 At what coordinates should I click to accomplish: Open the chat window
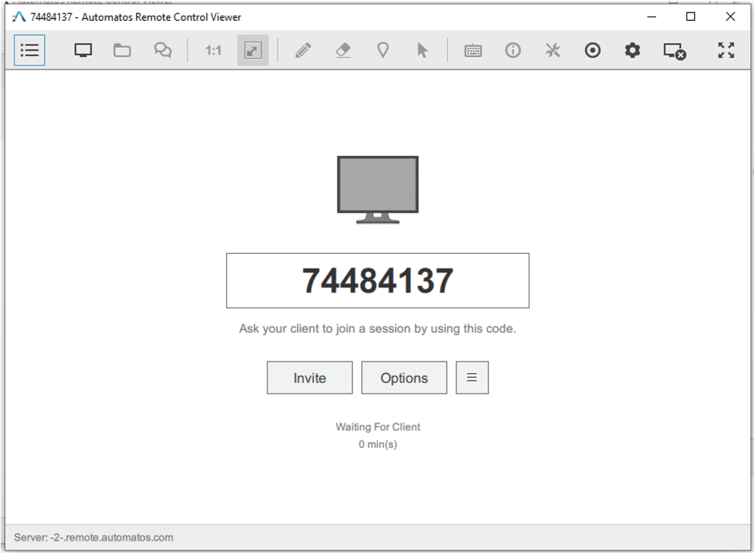(x=162, y=50)
